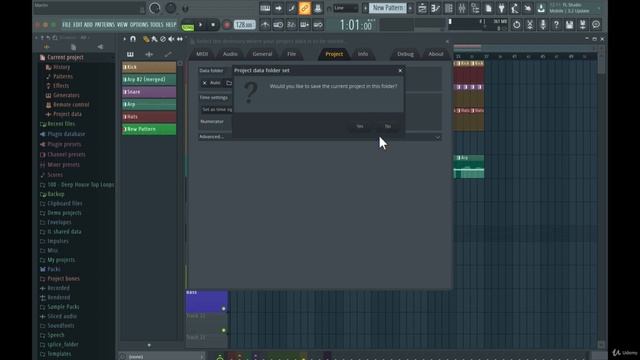The height and width of the screenshot is (360, 640).
Task: Open the PATTERNS menu
Action: coord(104,25)
